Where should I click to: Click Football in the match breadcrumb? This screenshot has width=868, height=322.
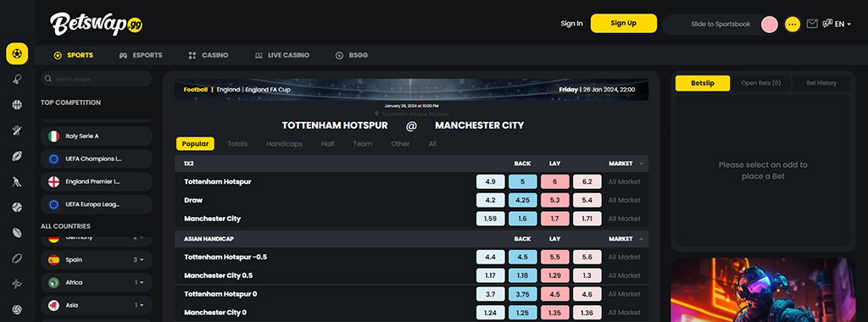[196, 90]
